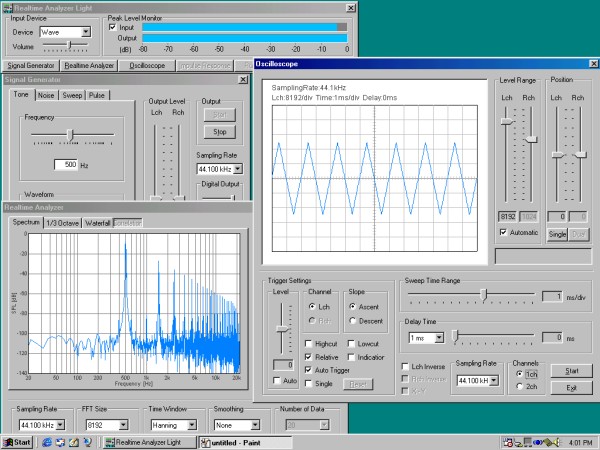Click the Signal Generator button
This screenshot has height=450, width=600.
coord(31,65)
